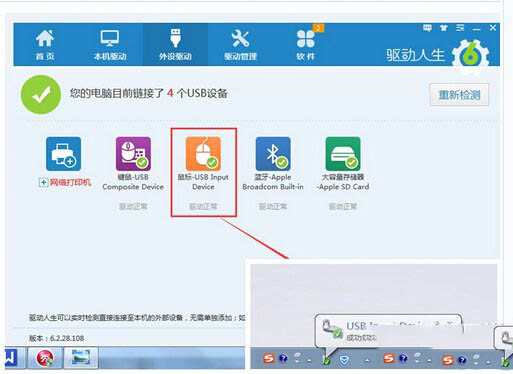Click the 驱动人生 logo in the header
This screenshot has height=374, width=513.
click(x=437, y=55)
